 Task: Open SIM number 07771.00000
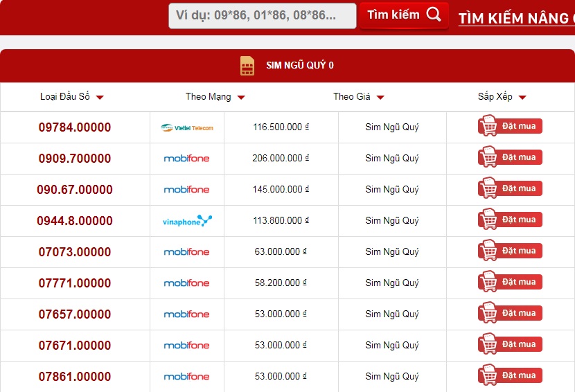click(x=75, y=283)
